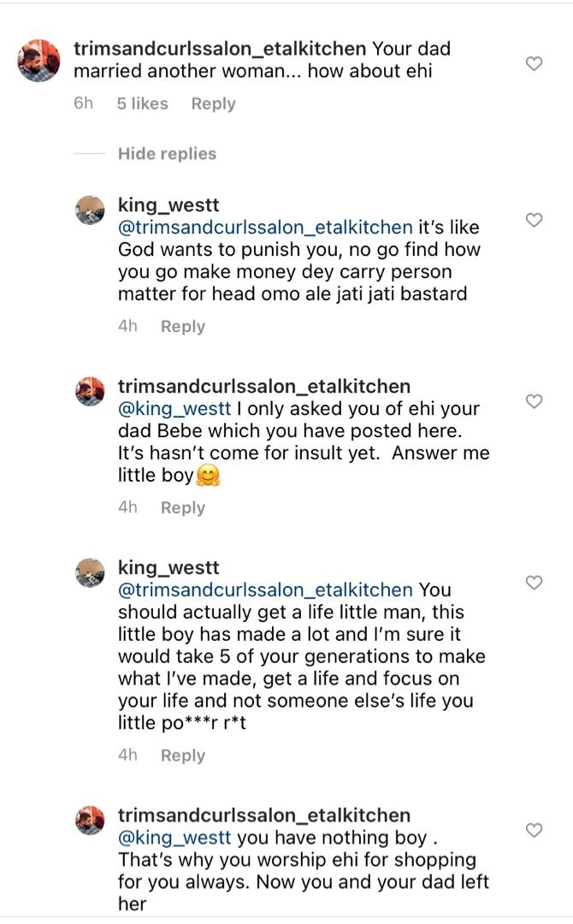The width and height of the screenshot is (573, 924).
Task: Reply to king_westt's 'po***r r*t' comment
Action: [x=182, y=756]
